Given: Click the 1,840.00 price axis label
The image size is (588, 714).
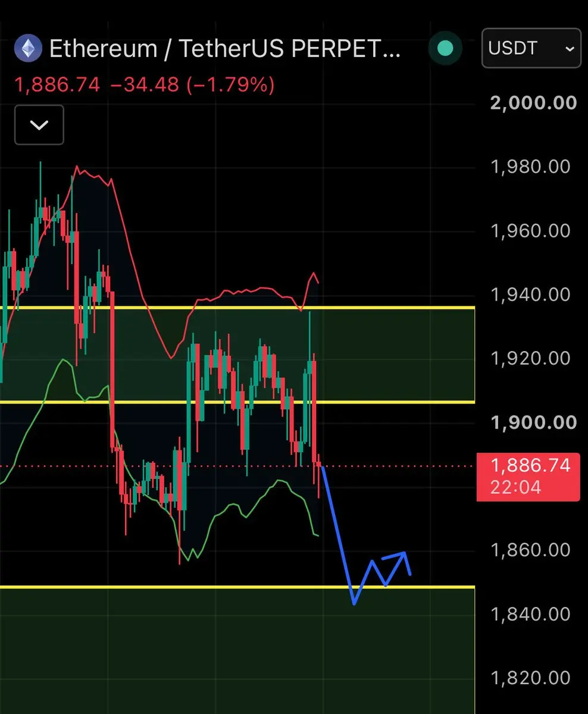Looking at the screenshot, I should pyautogui.click(x=530, y=613).
